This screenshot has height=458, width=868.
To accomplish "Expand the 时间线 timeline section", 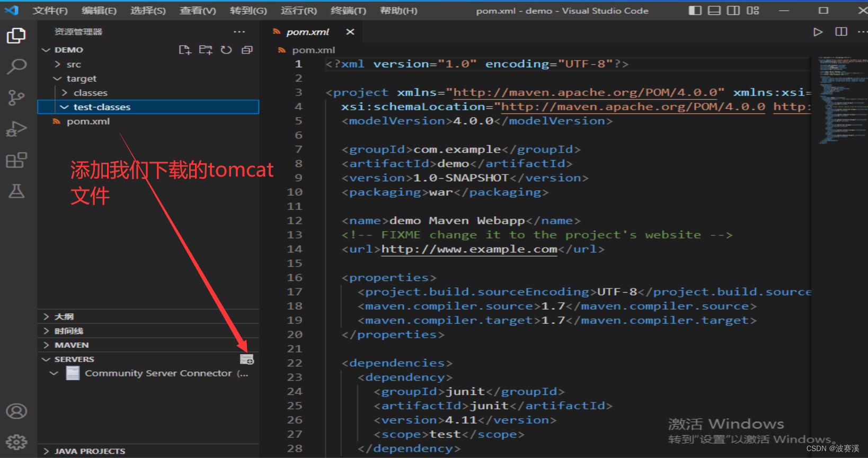I will (148, 331).
